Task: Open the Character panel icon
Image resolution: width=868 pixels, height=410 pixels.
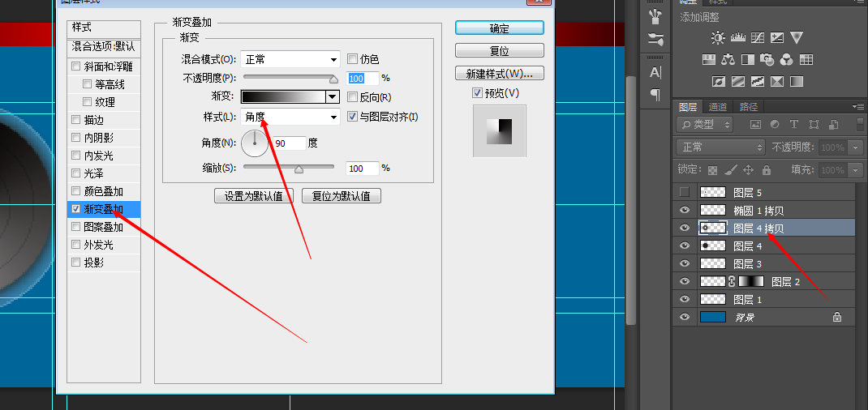Action: [x=655, y=72]
